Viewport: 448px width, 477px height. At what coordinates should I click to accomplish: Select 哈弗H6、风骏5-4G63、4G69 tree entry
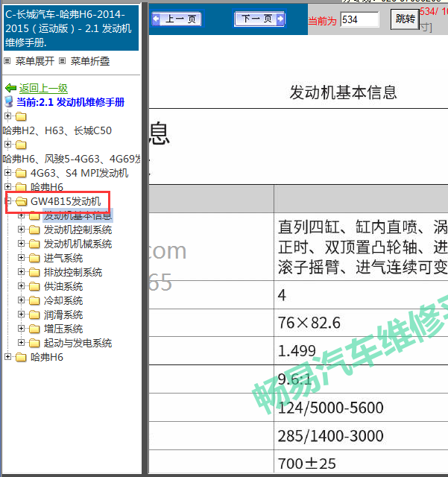tap(72, 159)
